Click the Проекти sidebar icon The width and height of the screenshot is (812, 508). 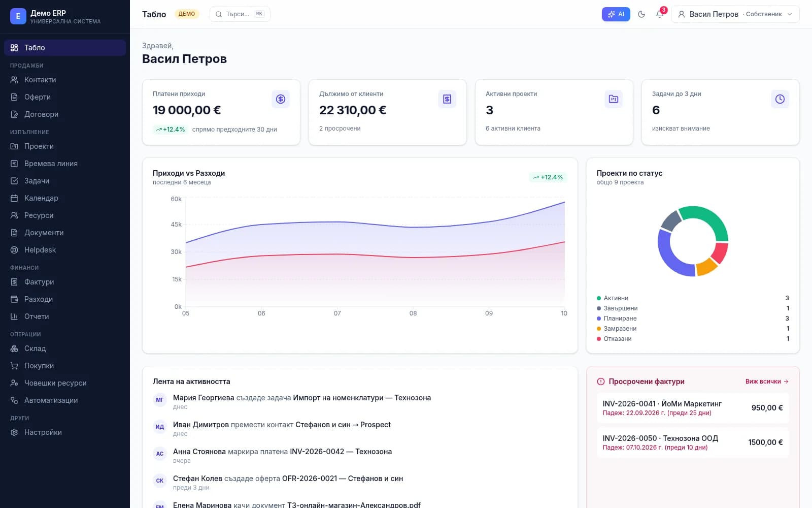[x=14, y=146]
